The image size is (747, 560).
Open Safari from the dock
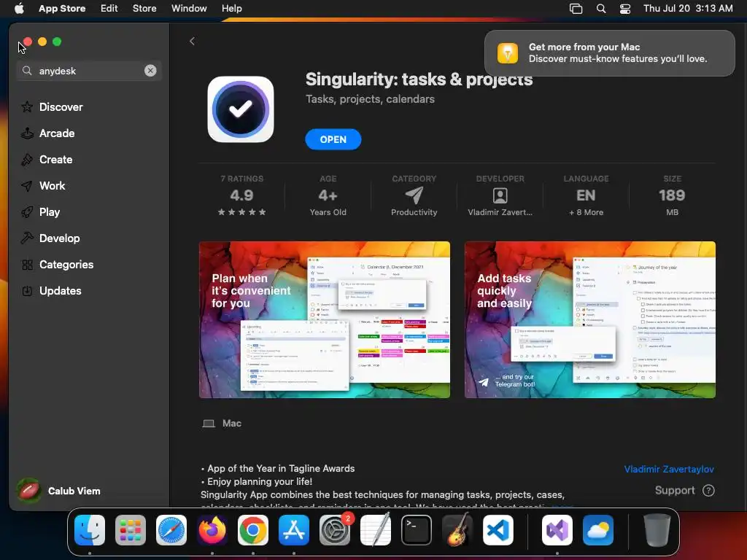pyautogui.click(x=171, y=530)
